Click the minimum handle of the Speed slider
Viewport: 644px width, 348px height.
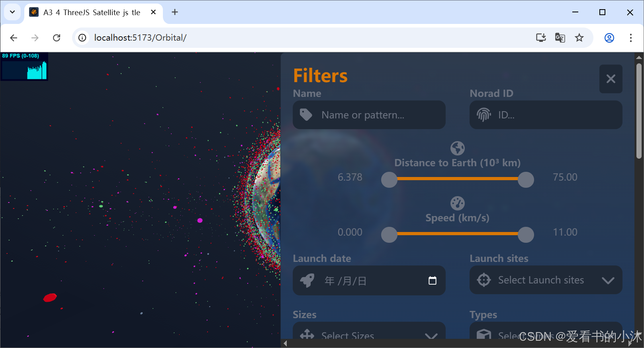click(x=389, y=234)
